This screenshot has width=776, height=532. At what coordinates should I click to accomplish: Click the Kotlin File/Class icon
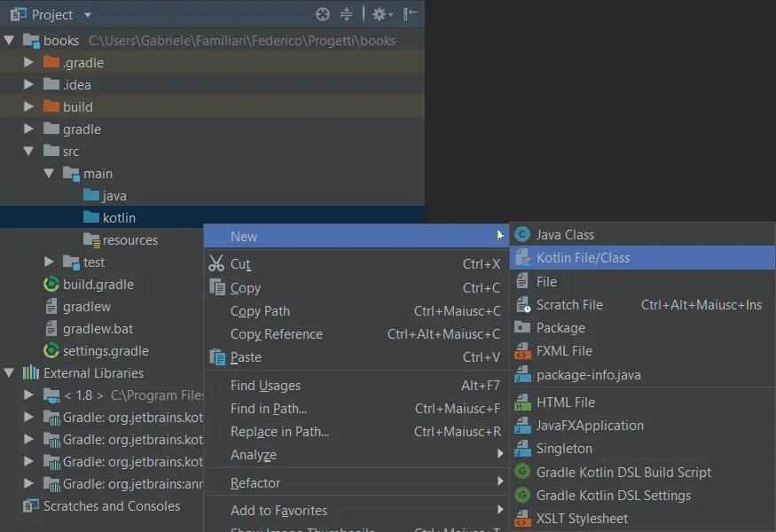pyautogui.click(x=522, y=257)
